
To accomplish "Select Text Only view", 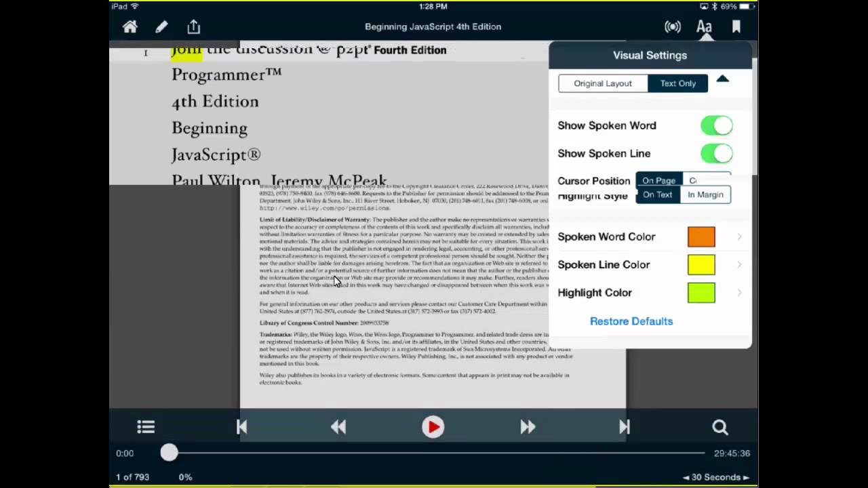I will point(678,83).
